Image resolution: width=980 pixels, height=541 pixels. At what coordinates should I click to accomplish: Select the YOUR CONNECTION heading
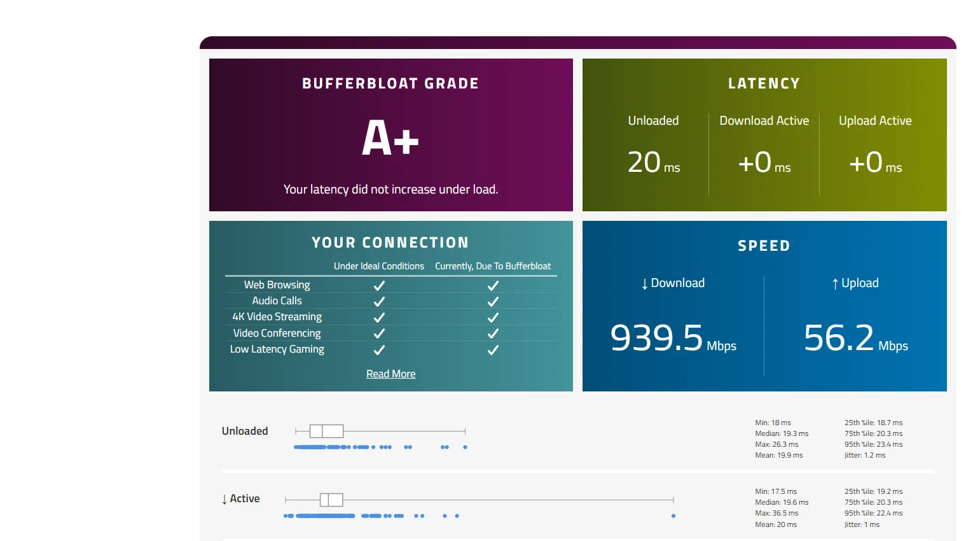(390, 243)
